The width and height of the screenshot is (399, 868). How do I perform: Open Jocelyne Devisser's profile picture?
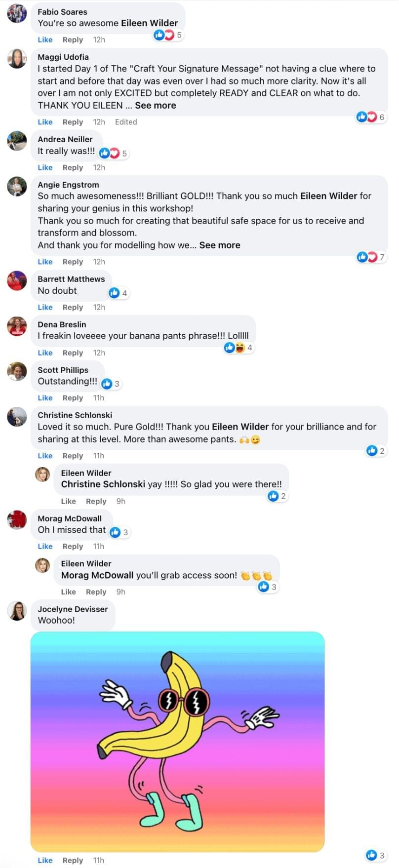pyautogui.click(x=17, y=611)
